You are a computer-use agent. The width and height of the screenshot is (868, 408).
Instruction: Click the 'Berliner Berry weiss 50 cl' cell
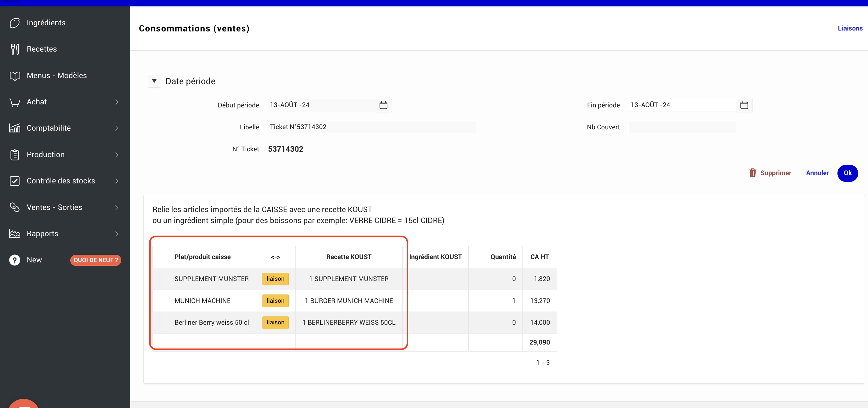pyautogui.click(x=212, y=323)
